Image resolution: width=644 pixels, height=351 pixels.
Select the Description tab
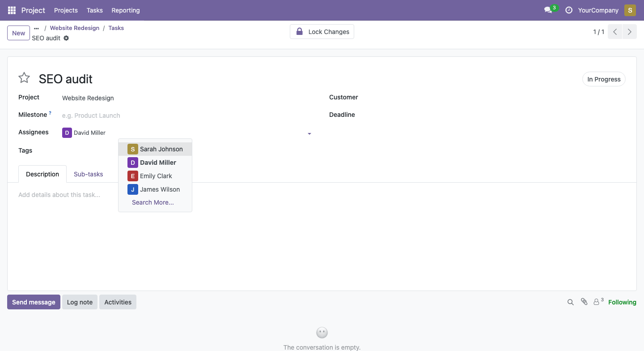(42, 174)
